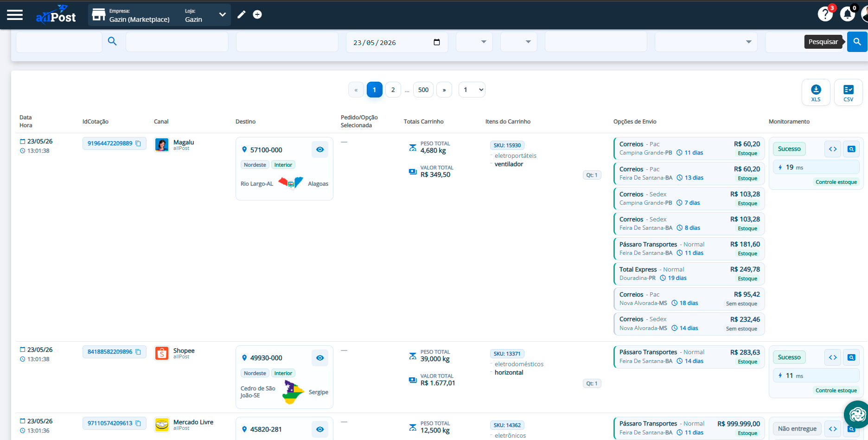Select Correios Sedex Nova Alvorada-MS R$ 232,46 option

click(689, 324)
